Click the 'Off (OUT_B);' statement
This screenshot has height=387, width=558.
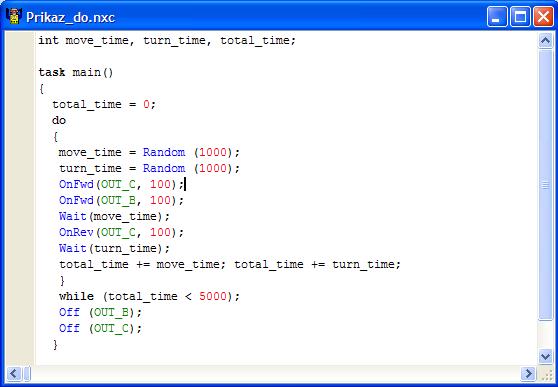click(x=100, y=313)
